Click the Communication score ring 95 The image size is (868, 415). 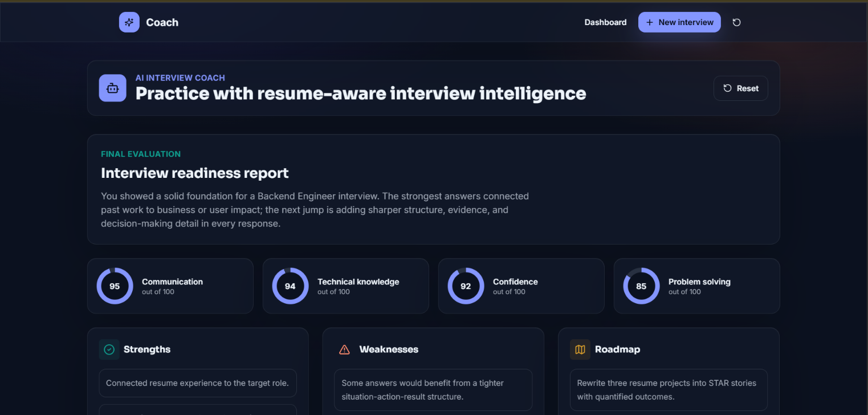tap(115, 286)
